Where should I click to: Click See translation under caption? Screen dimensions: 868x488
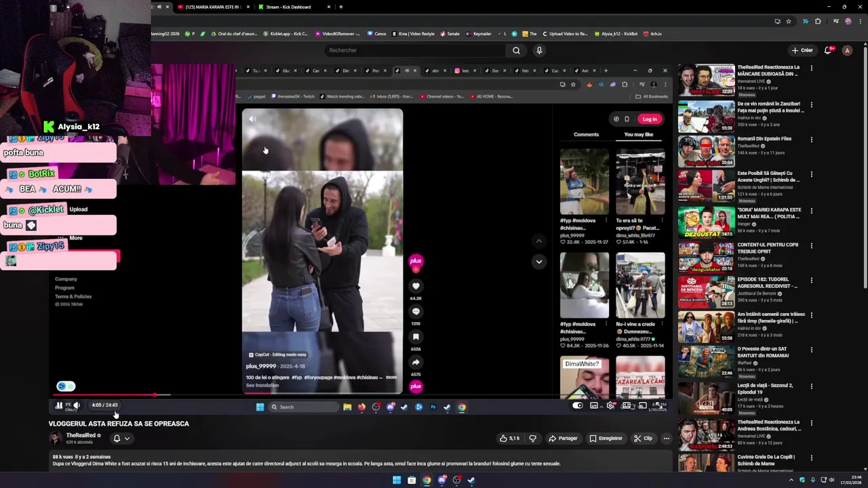[x=262, y=385]
